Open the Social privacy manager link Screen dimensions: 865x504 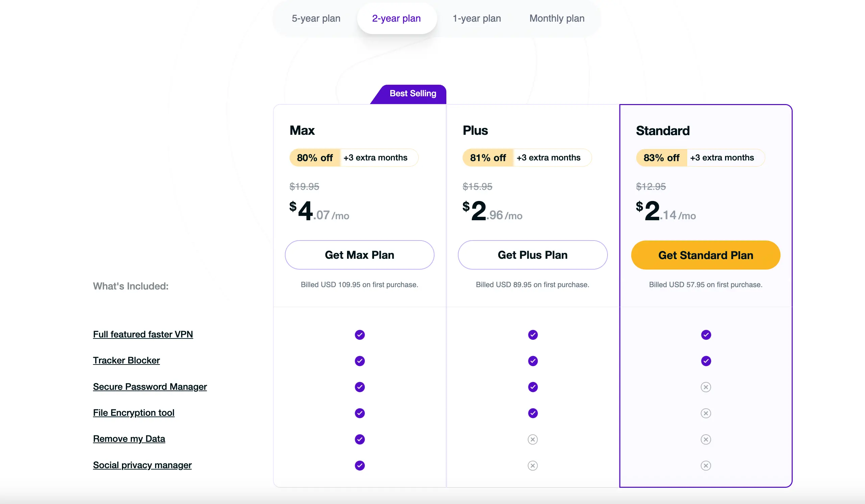pyautogui.click(x=142, y=465)
